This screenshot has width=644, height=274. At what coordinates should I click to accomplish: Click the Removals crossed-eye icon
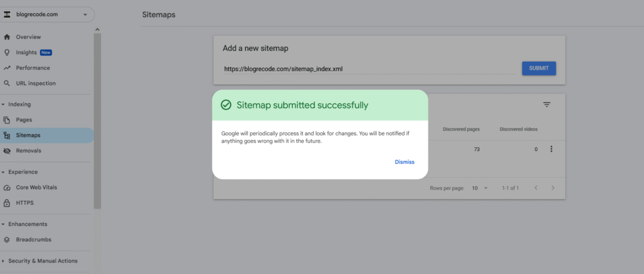point(7,151)
